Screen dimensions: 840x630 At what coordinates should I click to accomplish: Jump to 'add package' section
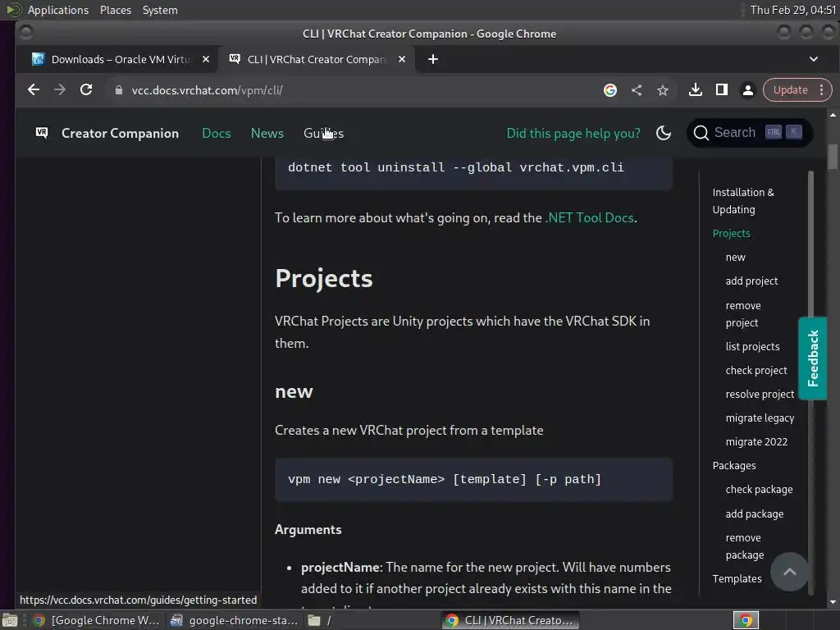click(755, 514)
